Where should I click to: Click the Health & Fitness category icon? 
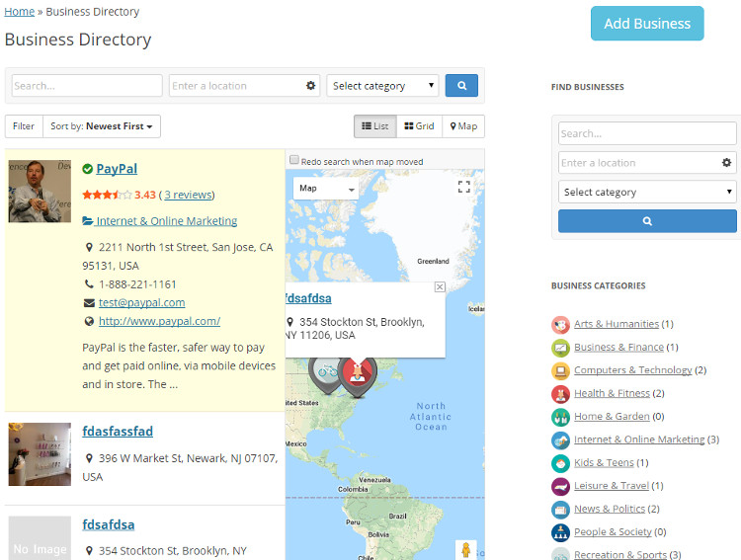coord(560,394)
